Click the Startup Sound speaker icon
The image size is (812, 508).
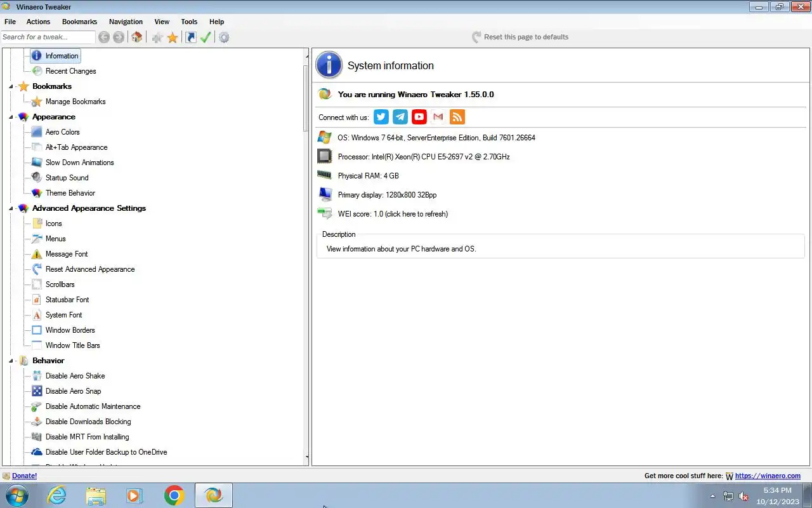37,178
